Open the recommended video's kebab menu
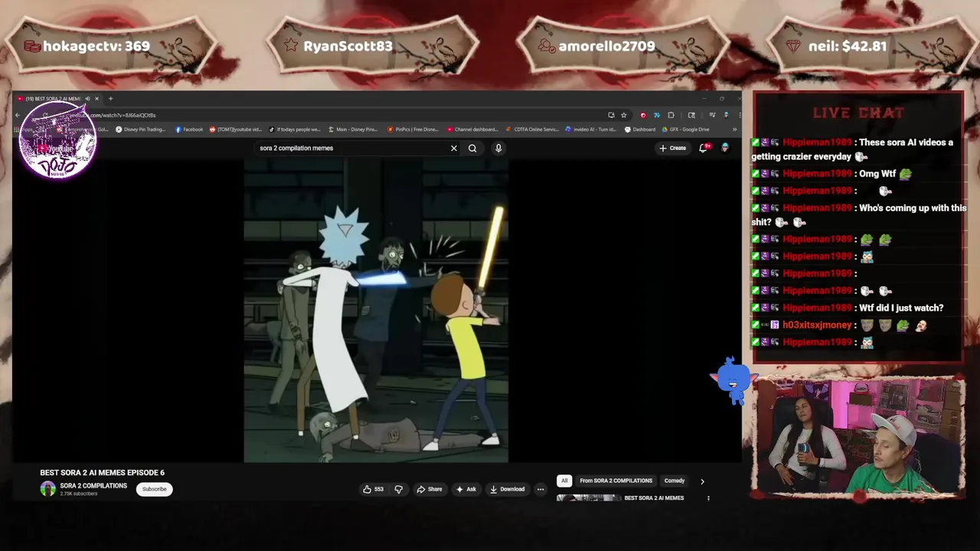 click(x=708, y=498)
